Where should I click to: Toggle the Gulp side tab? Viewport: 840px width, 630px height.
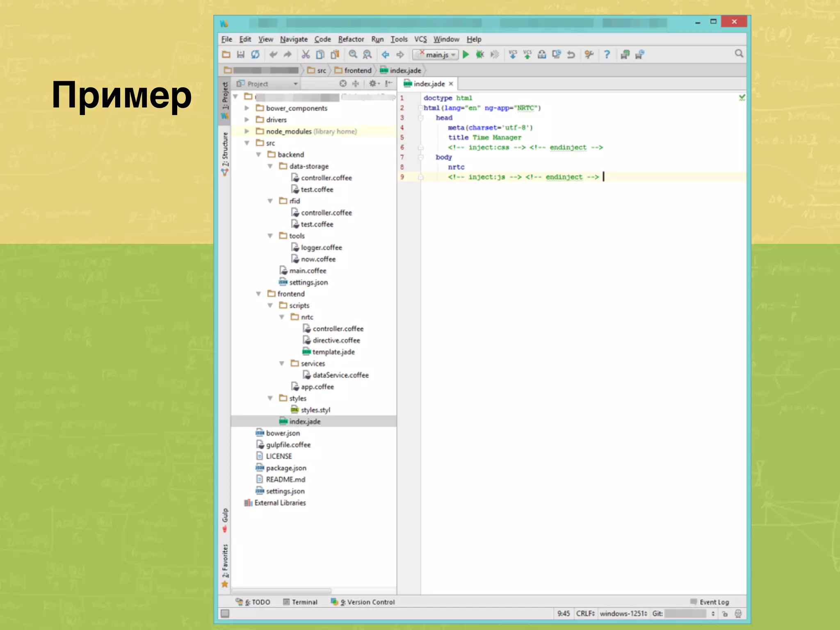tap(225, 520)
